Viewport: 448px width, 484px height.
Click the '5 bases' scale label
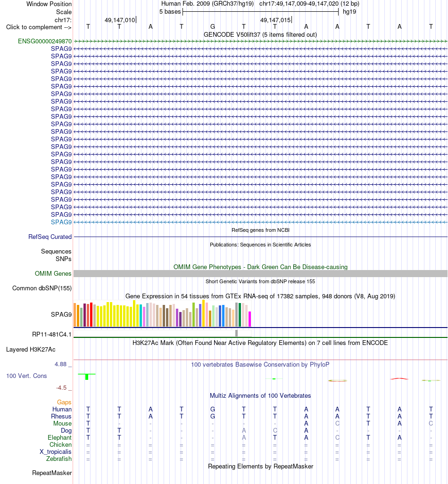coord(170,12)
